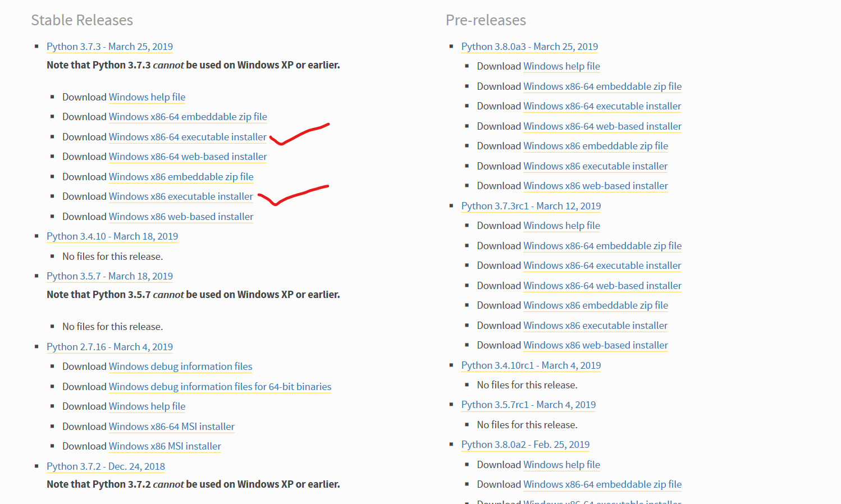Click the note about Python 3.7.2 on Windows XP
Viewport: 841px width, 504px height.
point(193,484)
